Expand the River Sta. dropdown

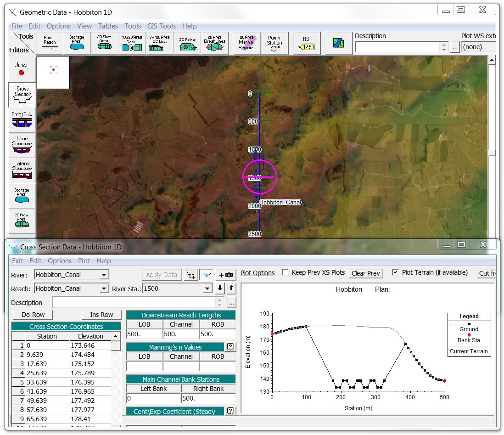coord(207,289)
